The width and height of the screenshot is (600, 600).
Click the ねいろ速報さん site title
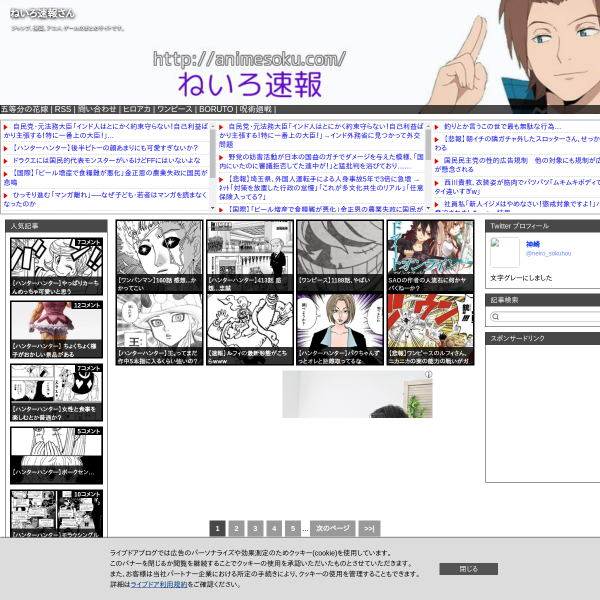42,13
